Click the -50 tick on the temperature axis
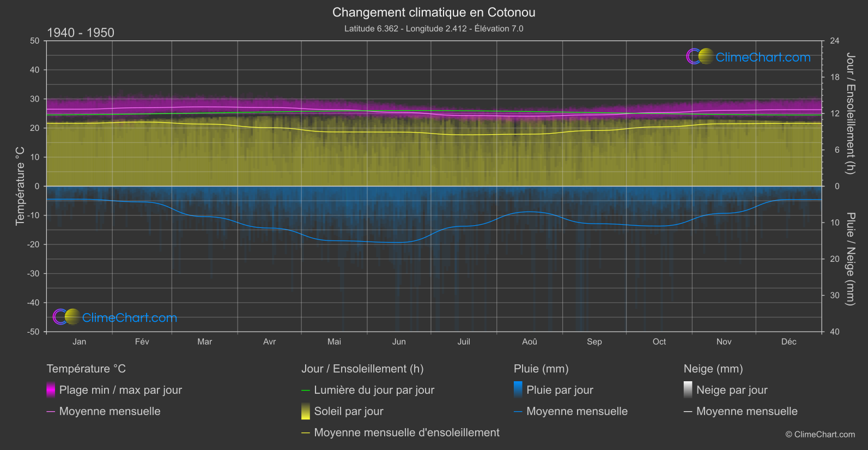The height and width of the screenshot is (450, 868). (x=33, y=332)
